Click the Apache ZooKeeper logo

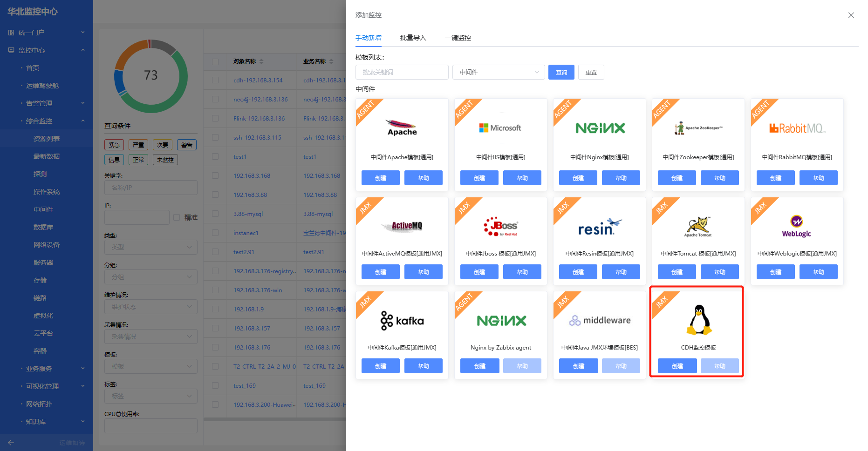coord(698,128)
